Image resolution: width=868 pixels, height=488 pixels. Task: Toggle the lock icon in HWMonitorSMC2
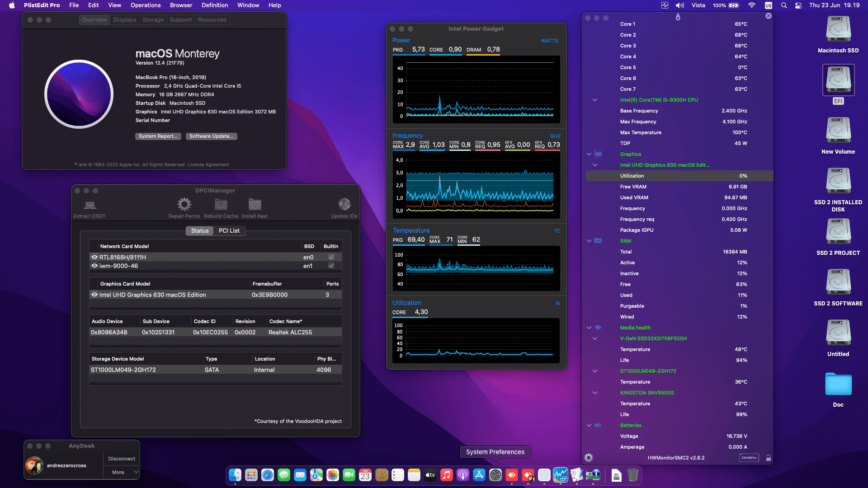pos(768,457)
